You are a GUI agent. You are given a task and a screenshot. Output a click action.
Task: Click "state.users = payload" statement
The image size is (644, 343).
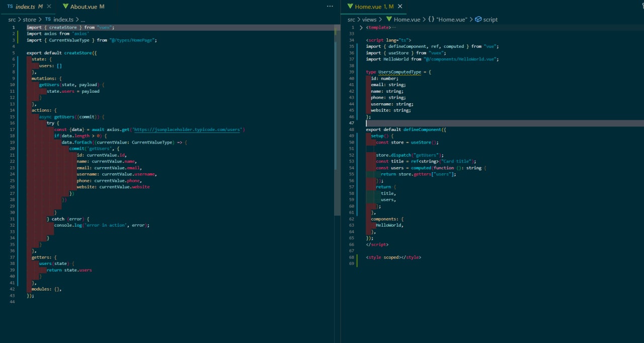pyautogui.click(x=73, y=91)
